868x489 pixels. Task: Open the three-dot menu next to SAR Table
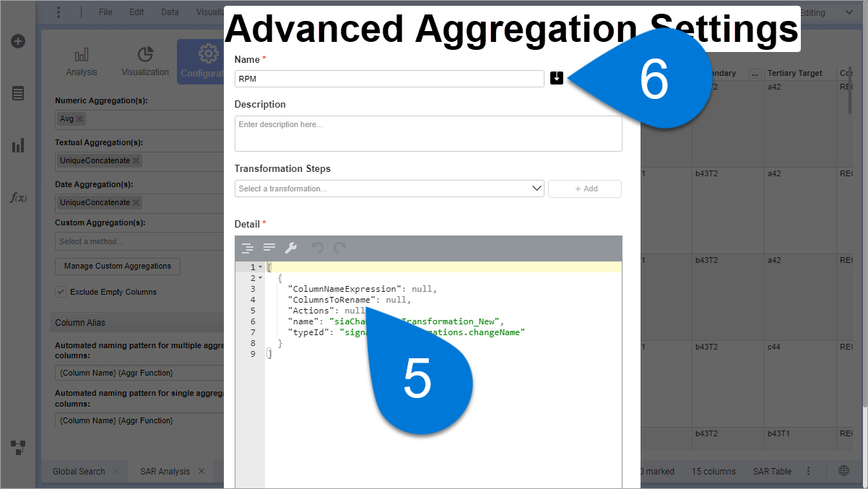[809, 471]
